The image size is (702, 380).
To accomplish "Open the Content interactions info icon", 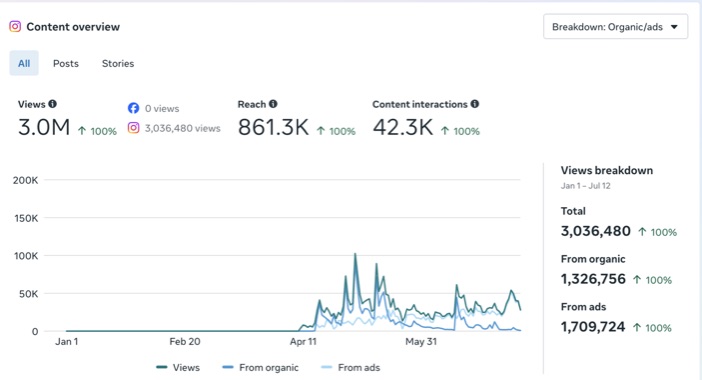I will click(475, 104).
